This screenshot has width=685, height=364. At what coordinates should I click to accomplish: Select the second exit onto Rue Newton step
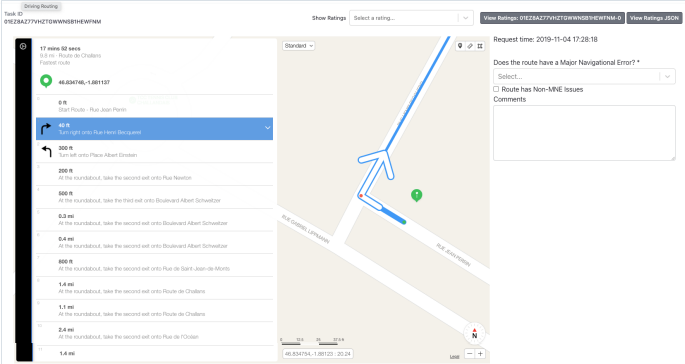(155, 174)
